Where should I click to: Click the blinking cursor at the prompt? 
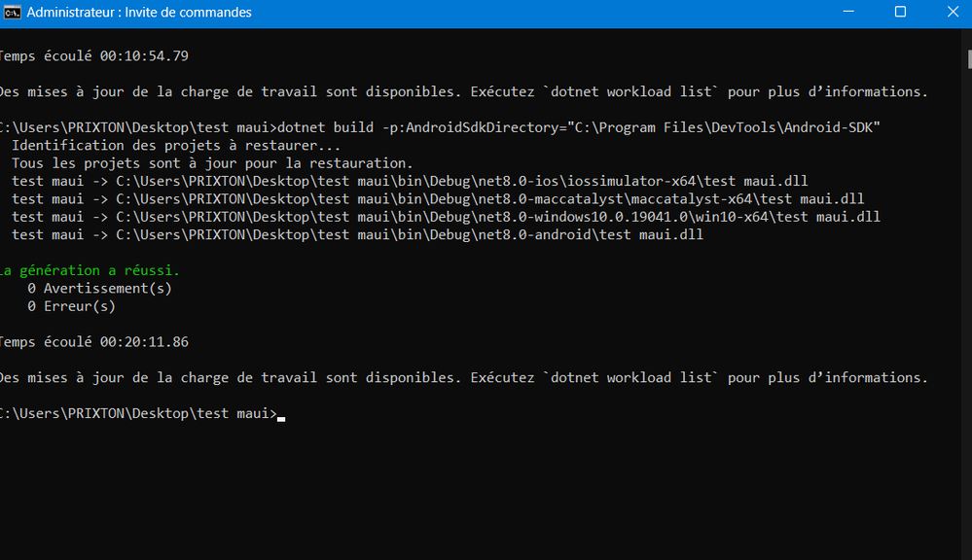click(281, 419)
